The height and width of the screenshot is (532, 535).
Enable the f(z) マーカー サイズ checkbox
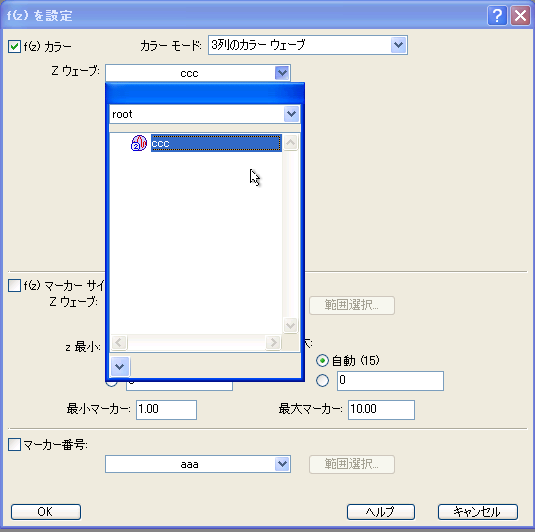[x=14, y=286]
